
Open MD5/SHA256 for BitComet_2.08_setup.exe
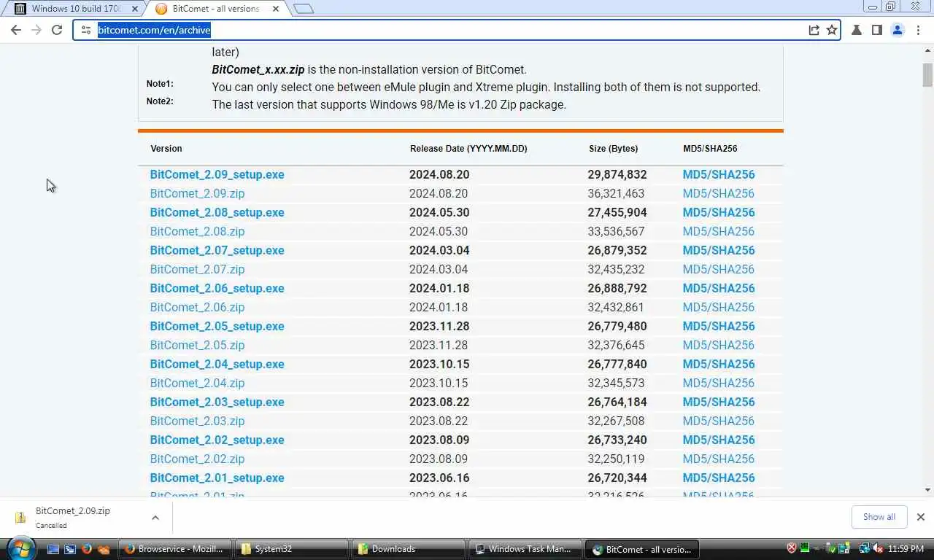pyautogui.click(x=719, y=212)
